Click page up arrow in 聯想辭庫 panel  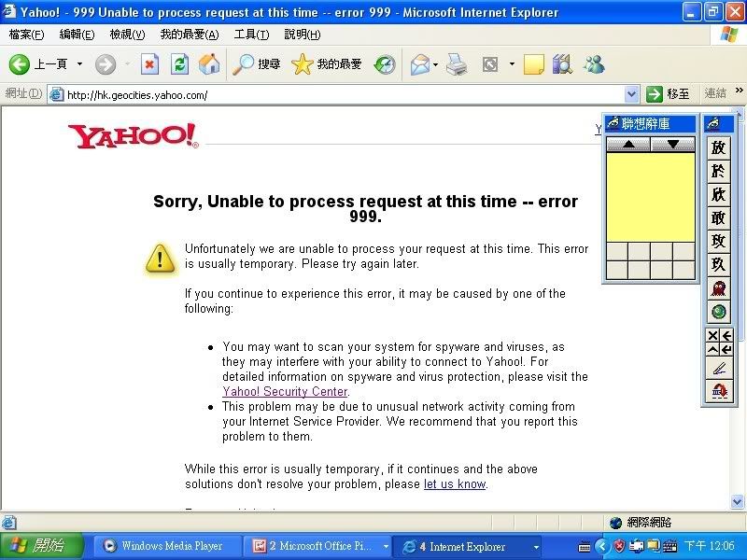pos(628,144)
